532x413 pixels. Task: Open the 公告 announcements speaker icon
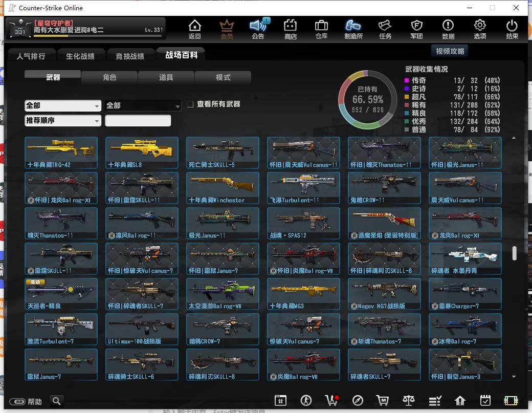coord(258,29)
